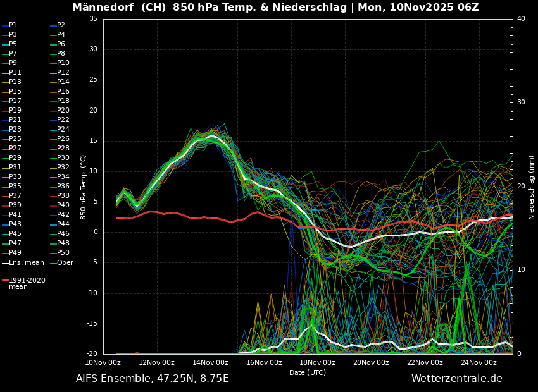Click the AIFS Ensemble coordinates caption
Image resolution: width=538 pixels, height=392 pixels.
coord(153,379)
